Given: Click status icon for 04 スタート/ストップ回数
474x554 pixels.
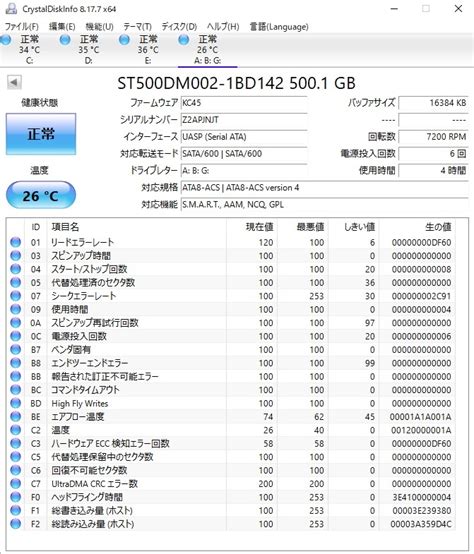Looking at the screenshot, I should click(16, 269).
